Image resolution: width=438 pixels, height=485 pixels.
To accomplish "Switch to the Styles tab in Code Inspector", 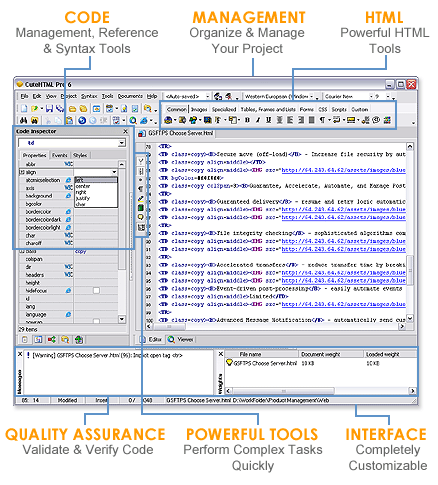I will [x=80, y=155].
